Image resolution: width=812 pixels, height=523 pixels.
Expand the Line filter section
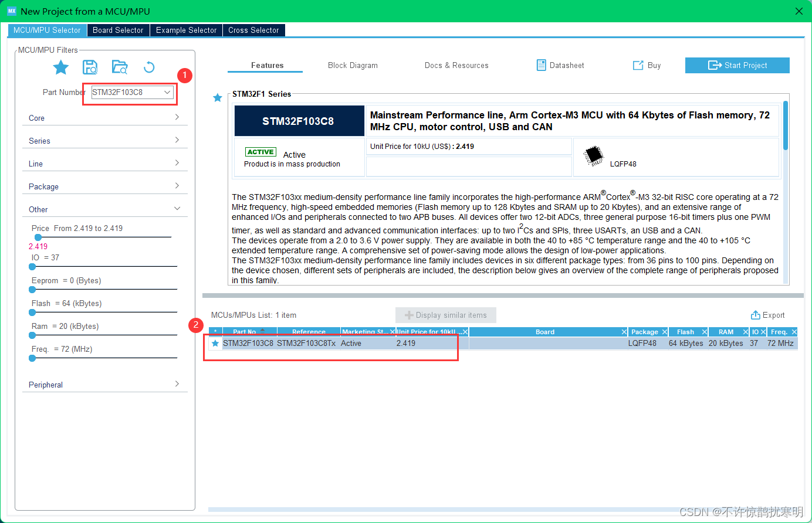point(104,164)
